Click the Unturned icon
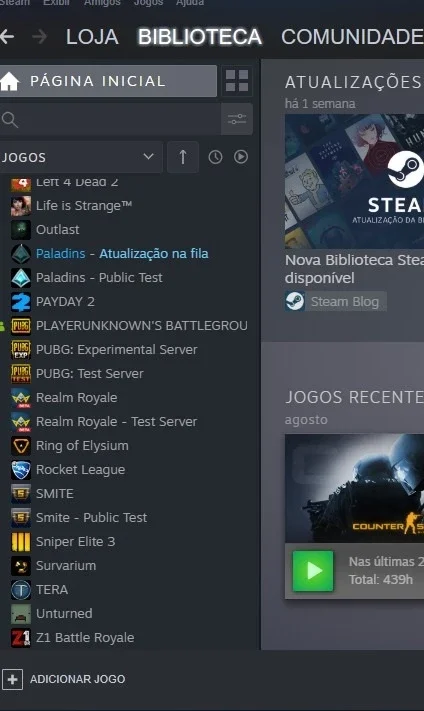Image resolution: width=424 pixels, height=711 pixels. (21, 614)
